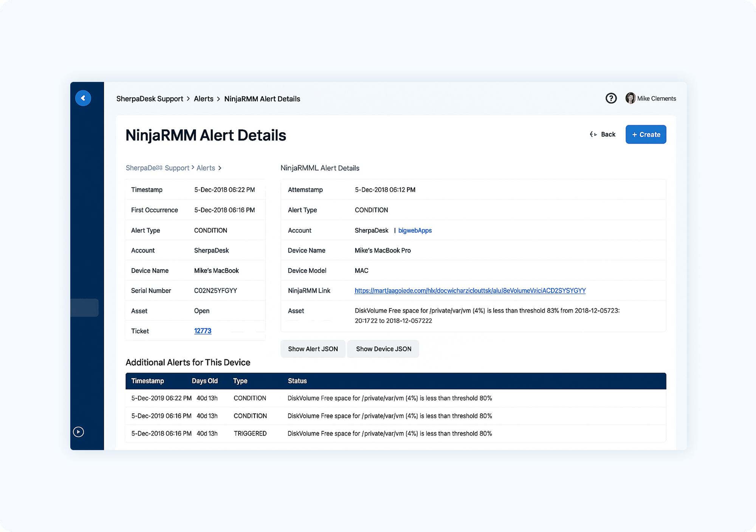Click SherpaDesk Support in inner card breadcrumb

[158, 168]
